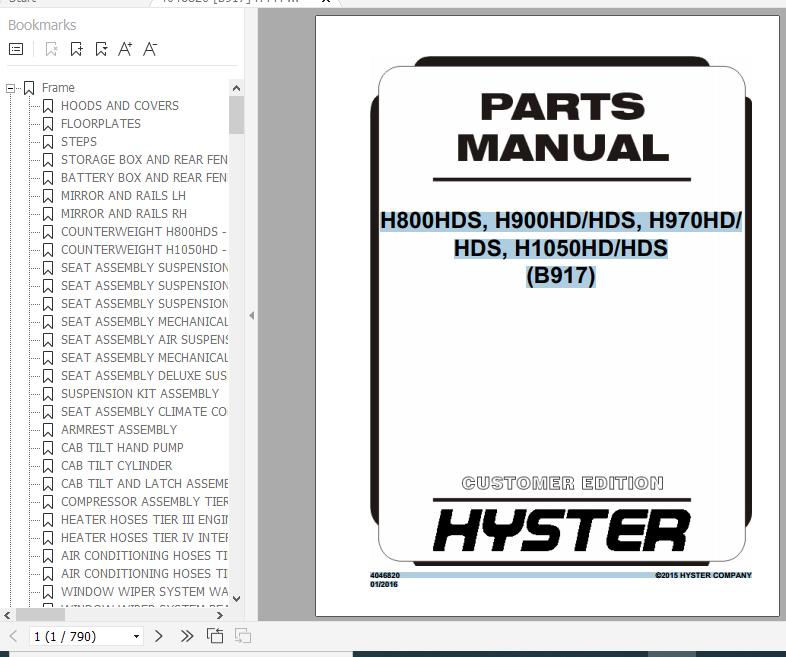Click bookmark icon beside CAB TILT CYLINDER
Image resolution: width=786 pixels, height=657 pixels.
click(48, 466)
